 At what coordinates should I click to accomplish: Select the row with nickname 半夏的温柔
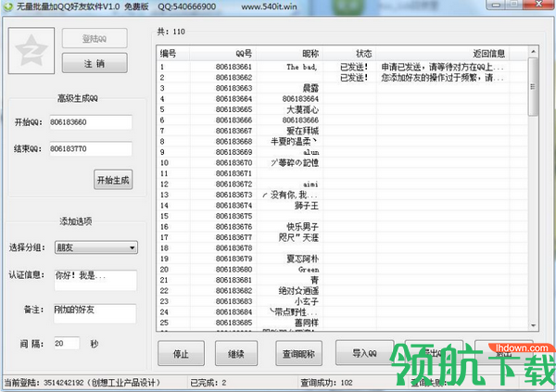click(x=342, y=141)
